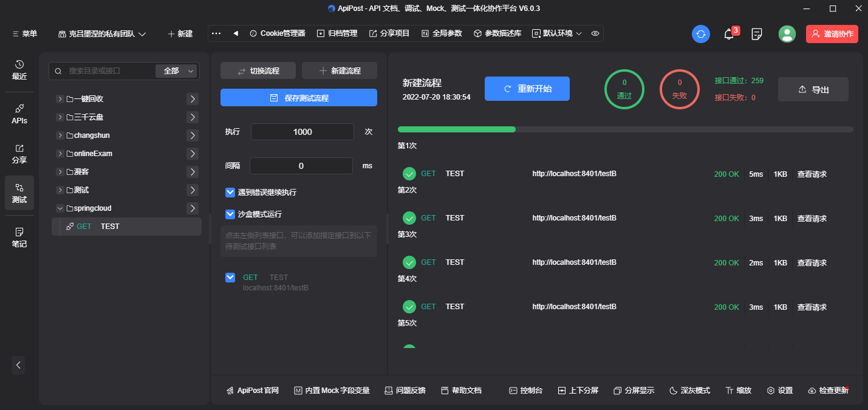Image resolution: width=868 pixels, height=410 pixels.
Task: Click the test run progress bar
Action: point(625,129)
